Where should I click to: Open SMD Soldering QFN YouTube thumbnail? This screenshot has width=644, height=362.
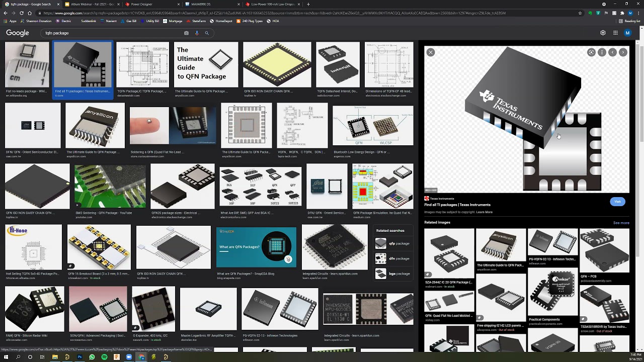click(x=110, y=187)
